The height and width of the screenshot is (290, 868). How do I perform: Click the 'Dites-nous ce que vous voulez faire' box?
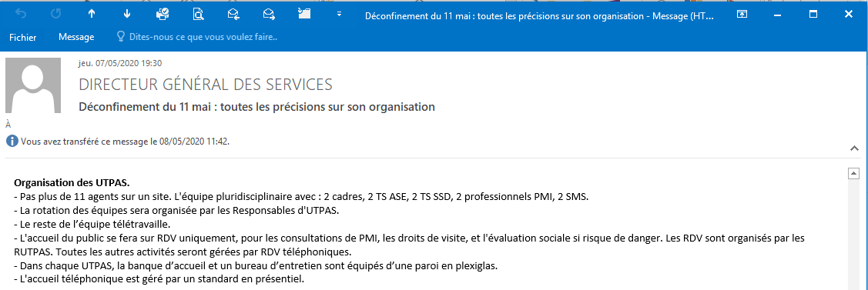click(203, 37)
